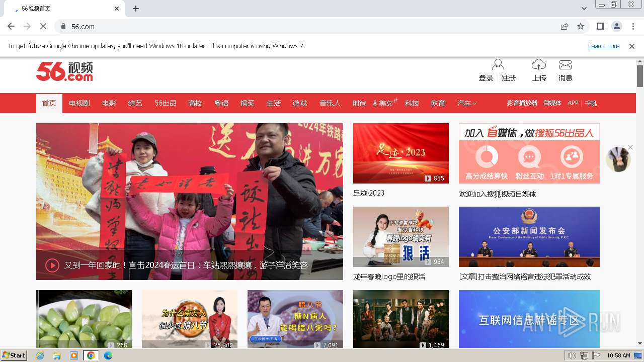The height and width of the screenshot is (362, 644).
Task: Open the 高校 navigation item
Action: point(195,103)
